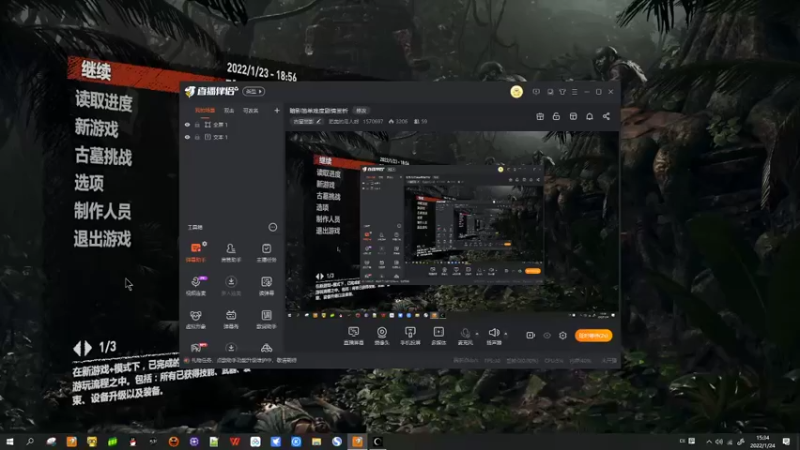Expand speaker device arrow
Viewport: 800px width, 450px height.
click(506, 334)
